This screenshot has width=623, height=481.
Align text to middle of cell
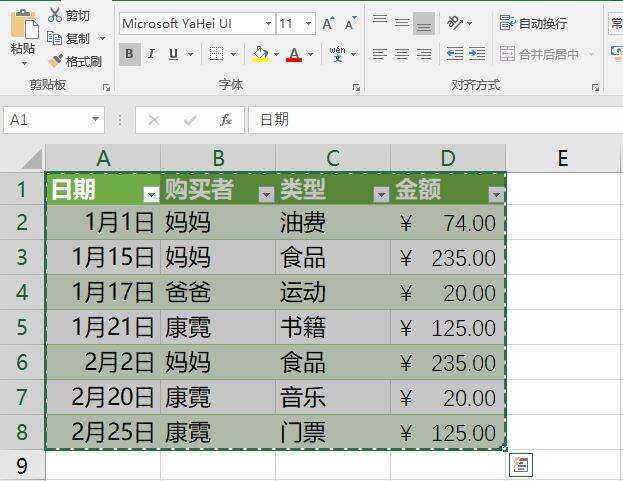tap(402, 23)
